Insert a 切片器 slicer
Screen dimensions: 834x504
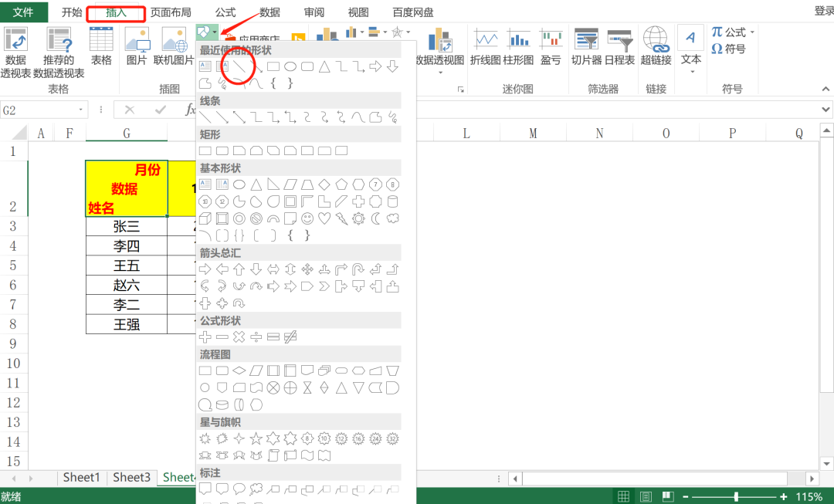[587, 46]
